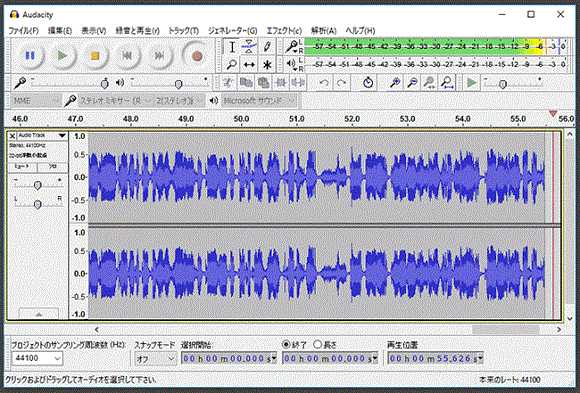
Task: Start playback with the green Play button
Action: coord(63,56)
